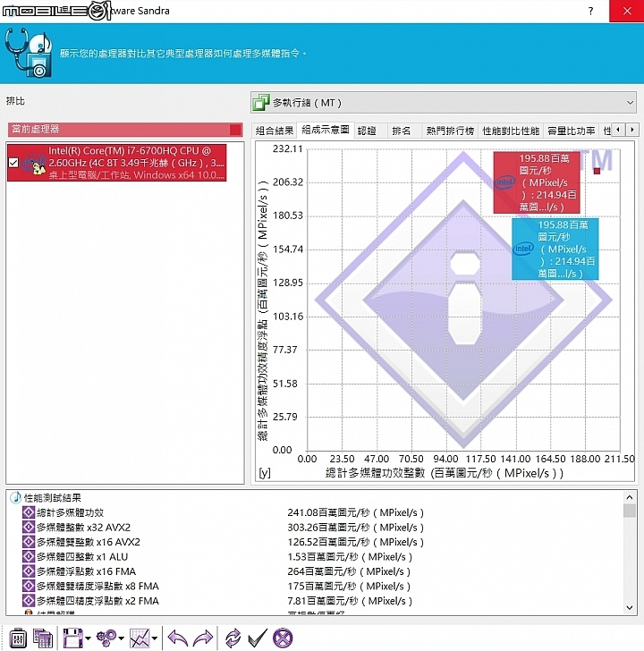This screenshot has height=651, width=644.
Task: Click the copy results icon in toolbar
Action: click(x=43, y=638)
